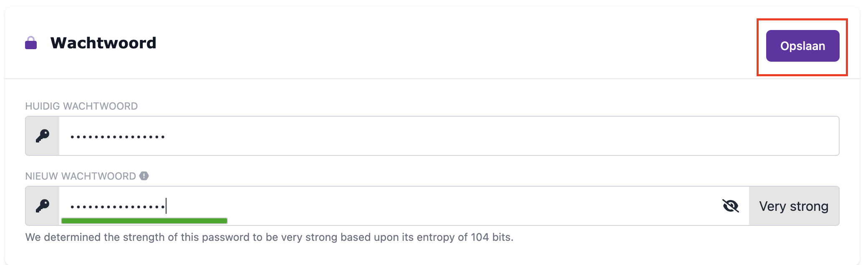This screenshot has height=265, width=868.
Task: Click key icon in Nieuw Wachtwoord field
Action: (43, 206)
